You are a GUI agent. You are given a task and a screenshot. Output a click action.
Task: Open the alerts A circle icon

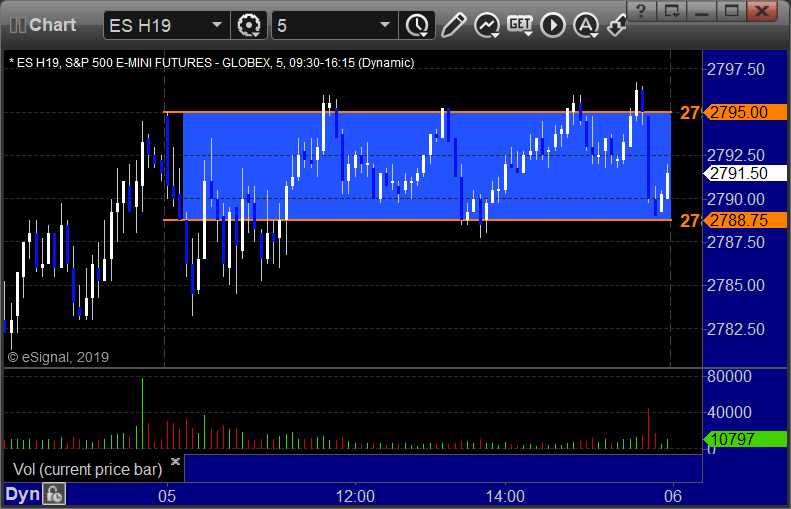(586, 25)
